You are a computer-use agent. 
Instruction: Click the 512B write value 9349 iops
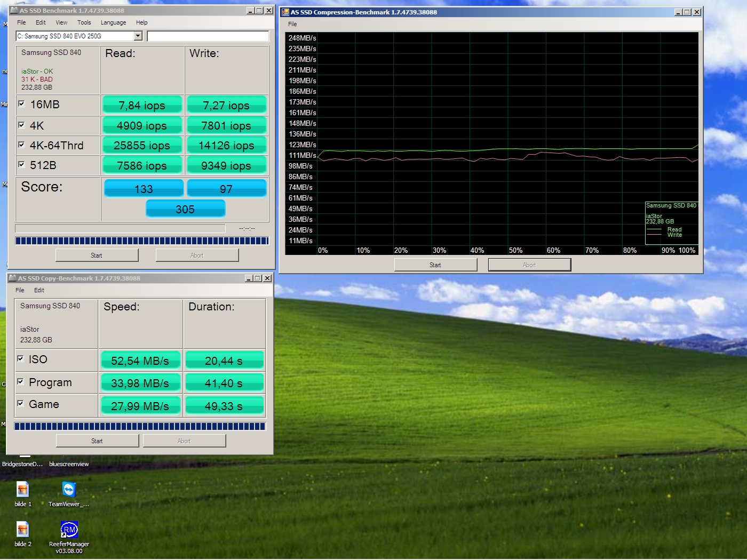tap(226, 165)
